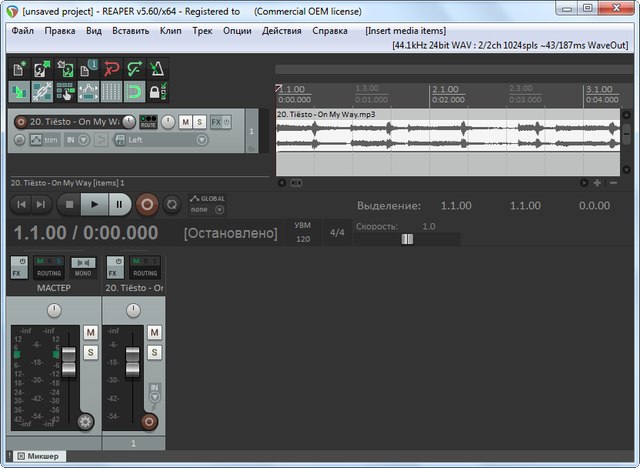Click the Скорость playback rate slider
Viewport: 640px width, 468px height.
point(407,239)
